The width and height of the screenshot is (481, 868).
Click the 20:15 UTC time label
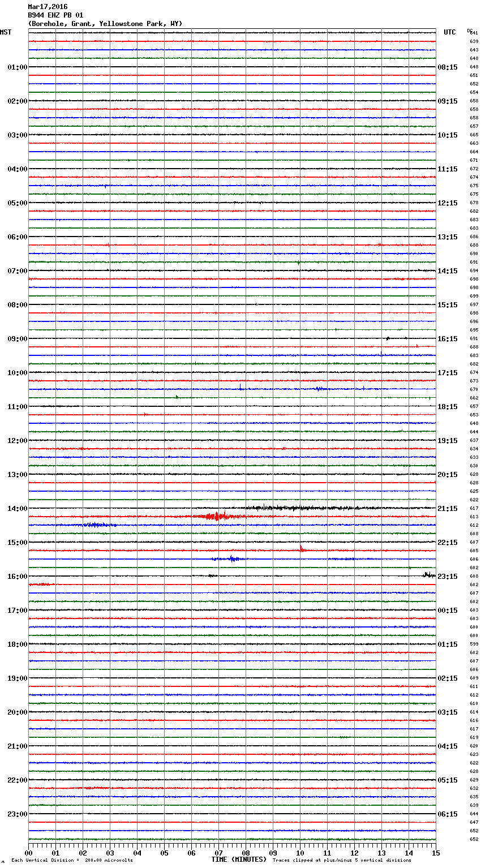(448, 475)
